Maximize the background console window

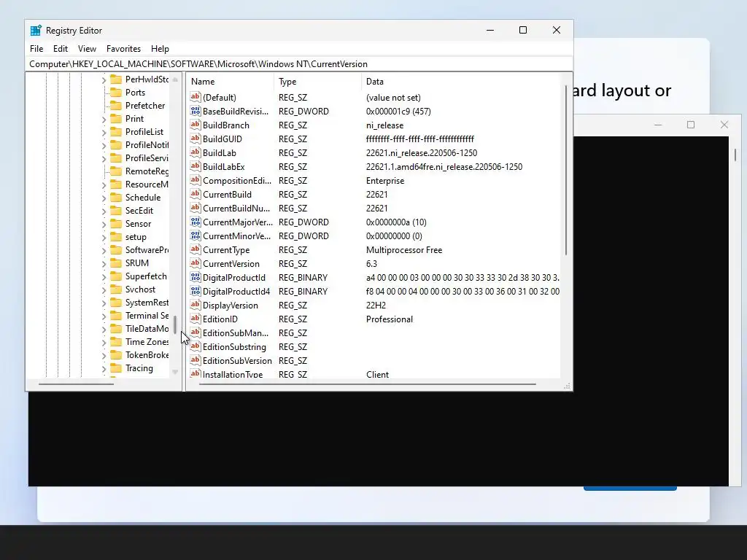691,125
